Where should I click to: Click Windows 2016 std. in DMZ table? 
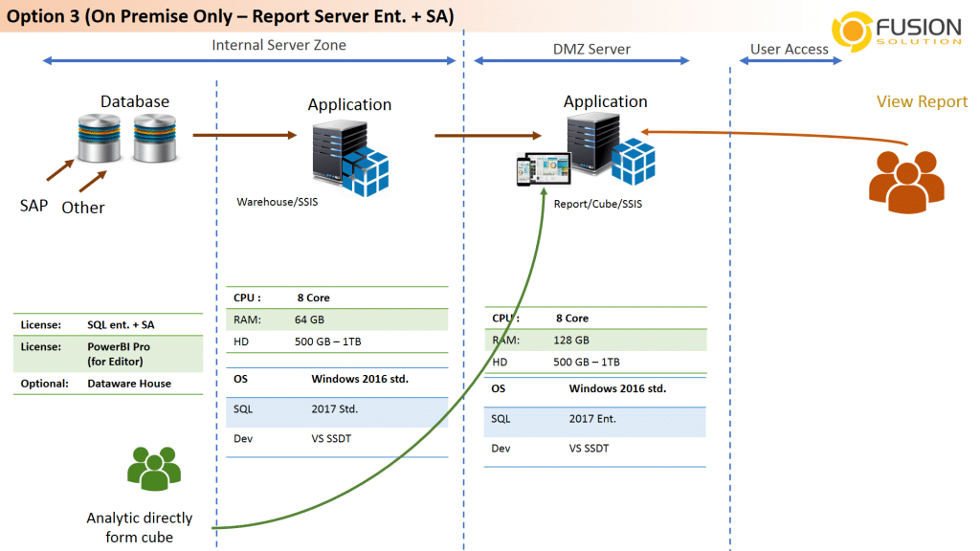pos(617,388)
